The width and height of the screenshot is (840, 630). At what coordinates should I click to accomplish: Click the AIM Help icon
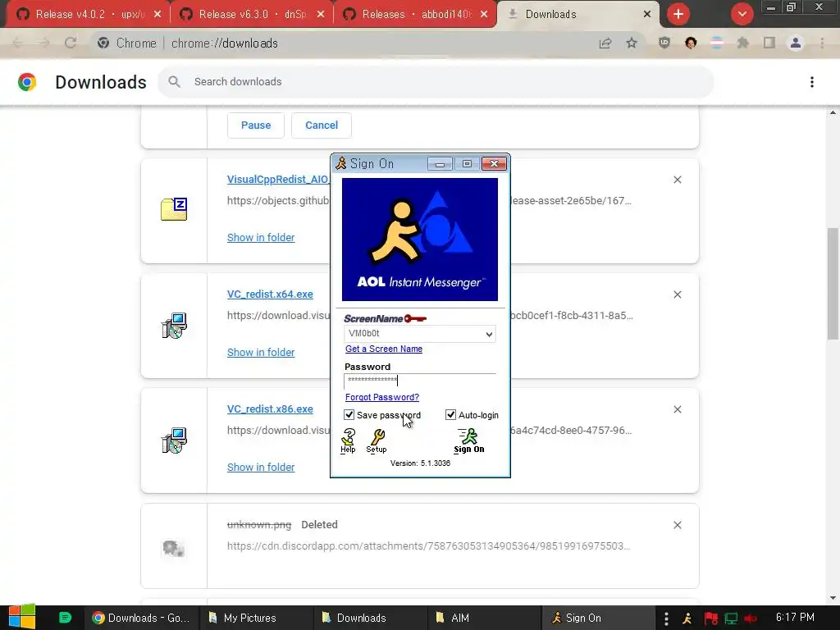[348, 441]
